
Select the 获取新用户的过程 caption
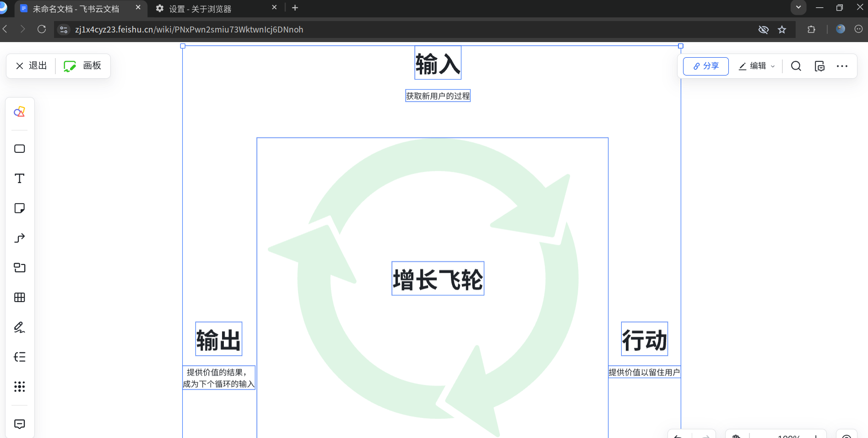[x=438, y=96]
